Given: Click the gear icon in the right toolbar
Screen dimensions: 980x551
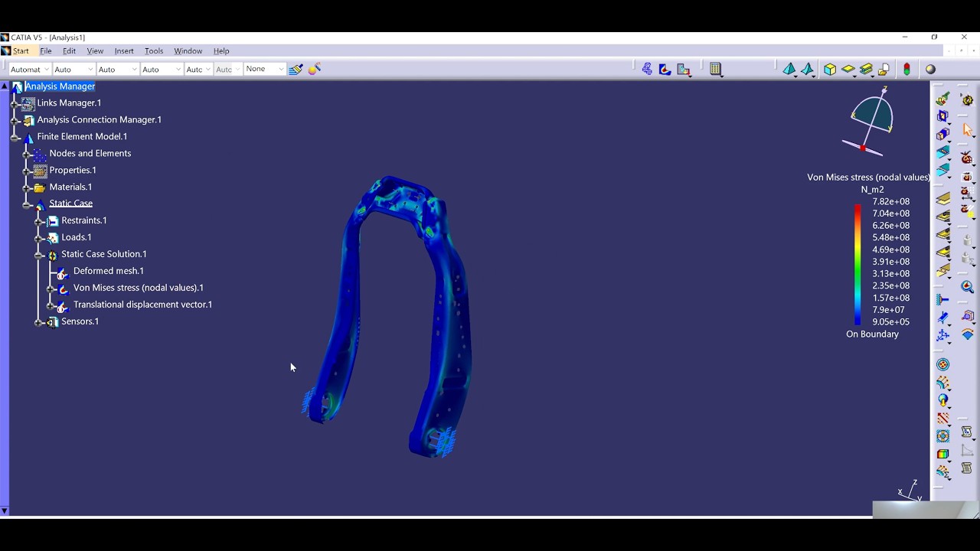Looking at the screenshot, I should 967,99.
